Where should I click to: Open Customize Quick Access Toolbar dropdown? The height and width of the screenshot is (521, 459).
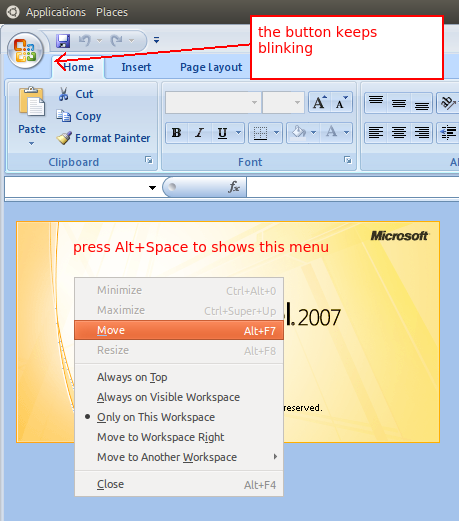click(x=156, y=40)
